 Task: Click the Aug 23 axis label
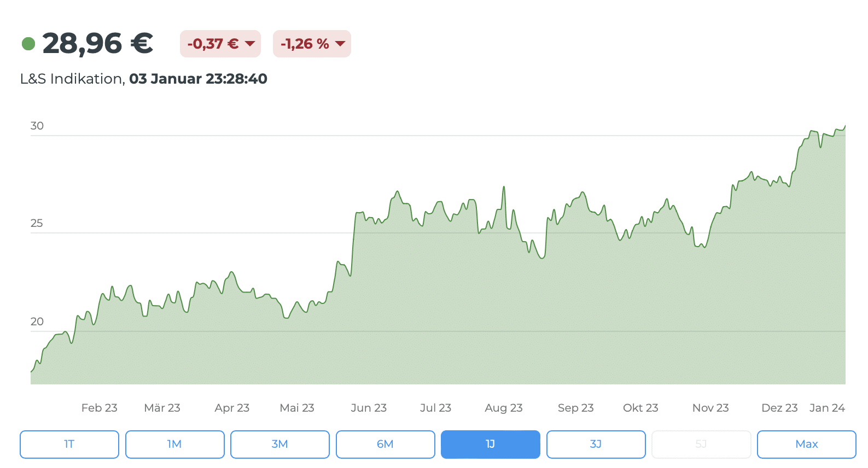click(504, 408)
